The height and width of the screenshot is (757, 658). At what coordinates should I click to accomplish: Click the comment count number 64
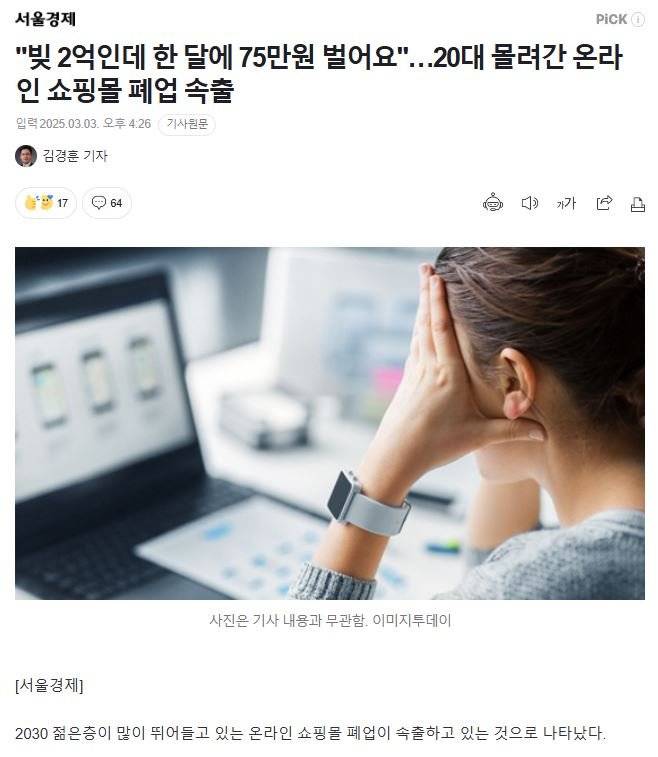click(x=116, y=203)
